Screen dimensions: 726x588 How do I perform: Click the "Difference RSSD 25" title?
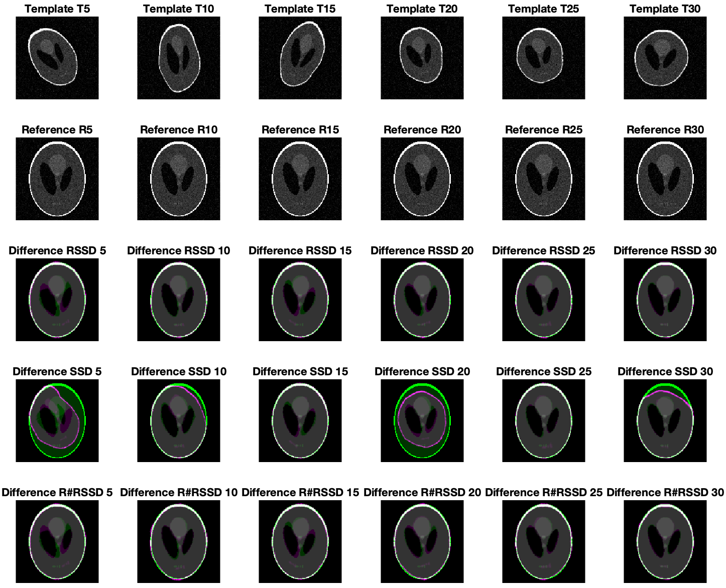click(544, 251)
